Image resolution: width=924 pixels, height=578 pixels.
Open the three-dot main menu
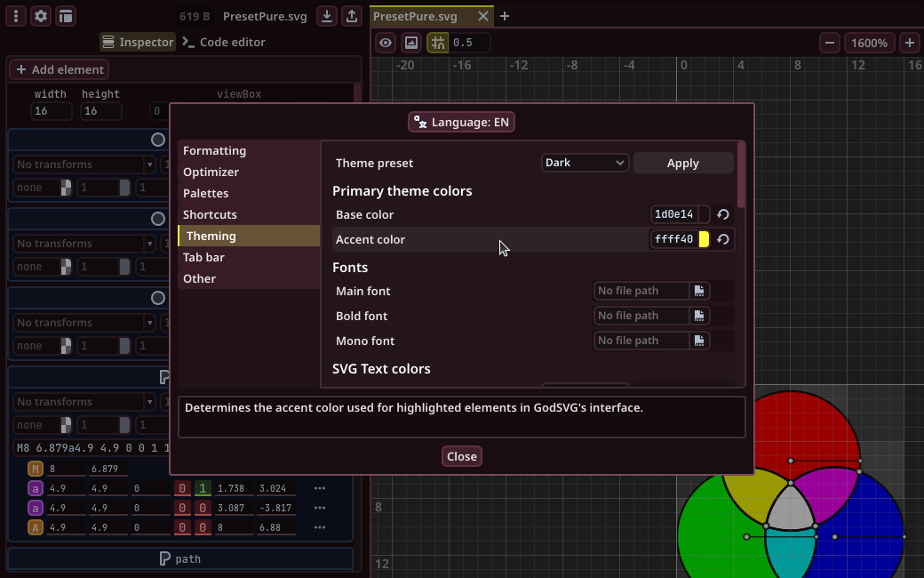[16, 16]
